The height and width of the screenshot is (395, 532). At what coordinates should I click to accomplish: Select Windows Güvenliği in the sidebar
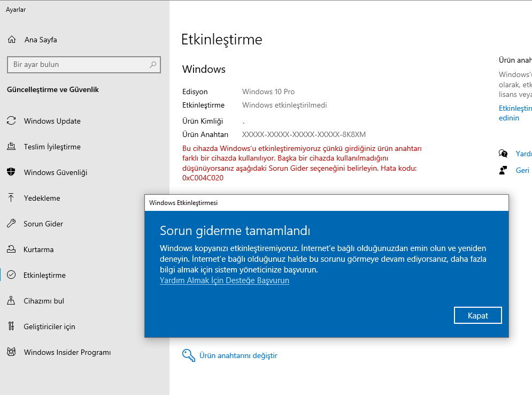point(56,172)
